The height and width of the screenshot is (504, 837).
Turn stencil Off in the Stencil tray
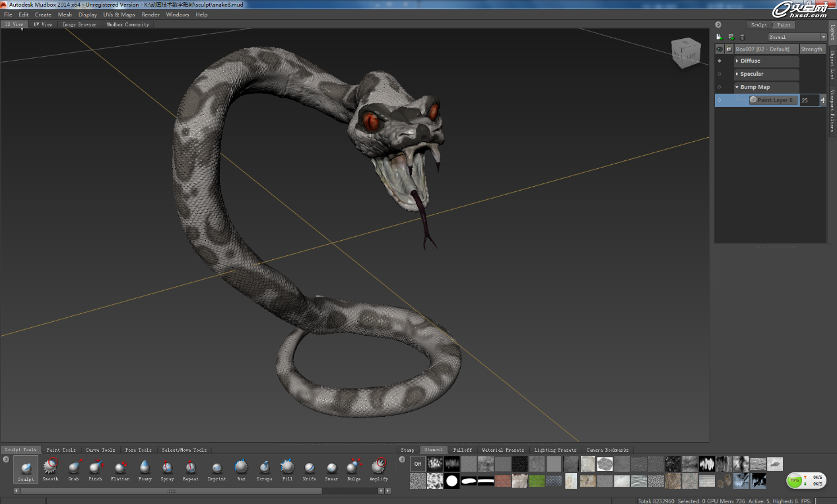(x=417, y=464)
